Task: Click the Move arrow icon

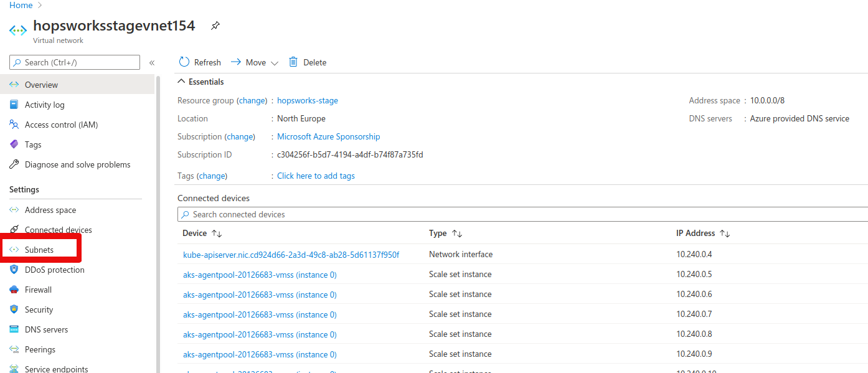Action: [236, 62]
